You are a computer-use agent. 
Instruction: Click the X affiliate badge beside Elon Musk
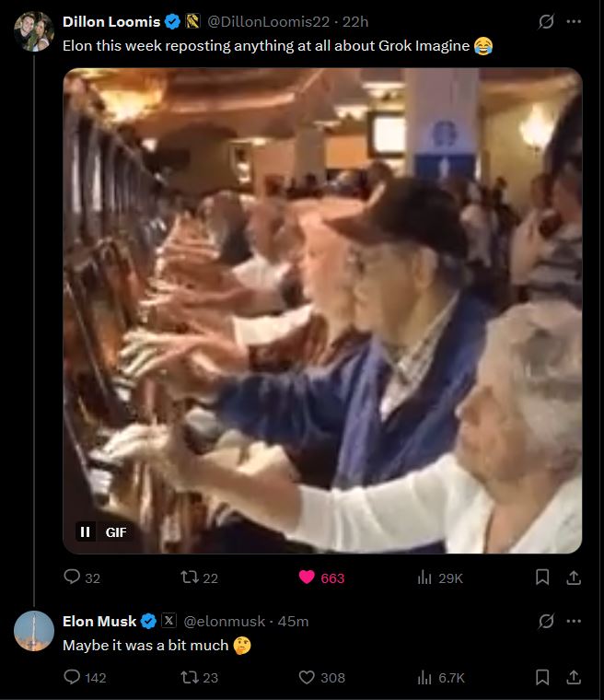click(x=168, y=621)
